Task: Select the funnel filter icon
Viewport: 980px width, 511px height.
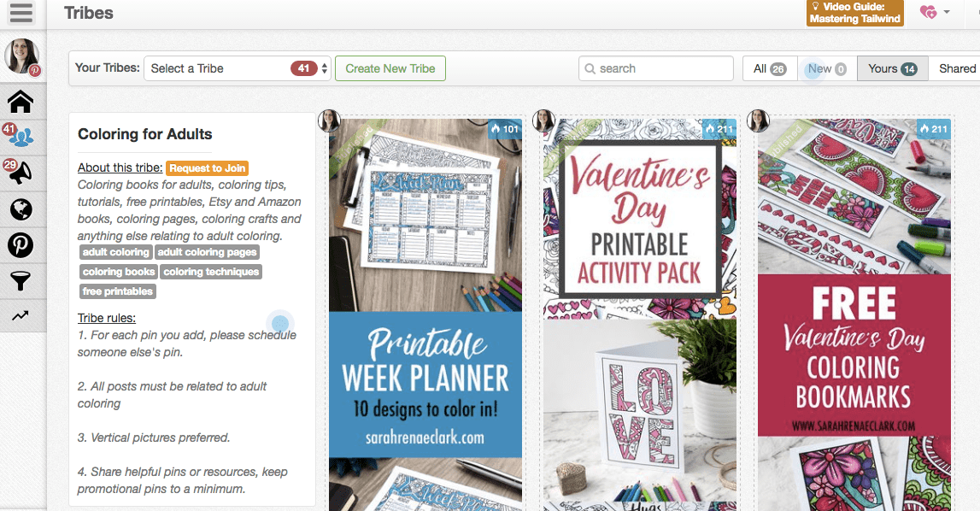Action: [21, 281]
